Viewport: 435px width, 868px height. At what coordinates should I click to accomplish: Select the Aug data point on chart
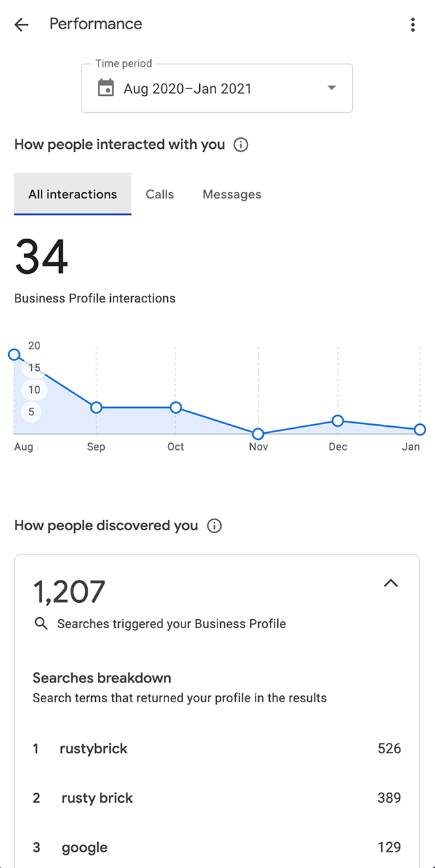14,354
